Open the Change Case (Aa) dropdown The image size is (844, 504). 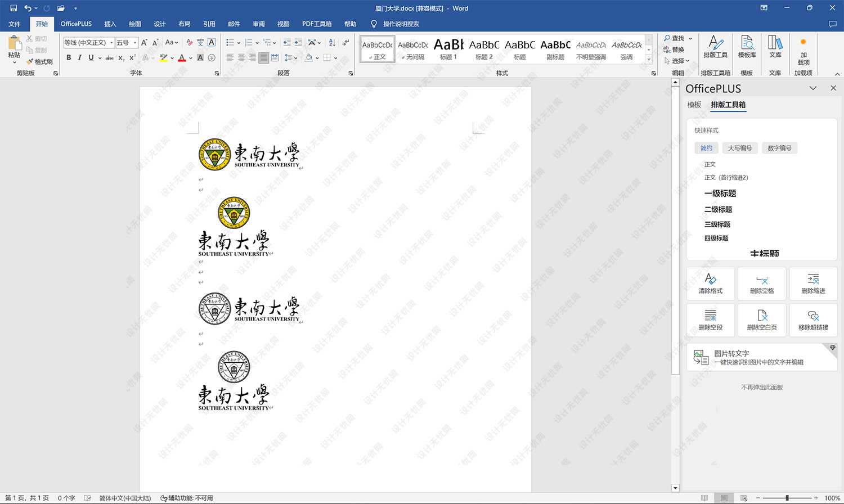(172, 42)
